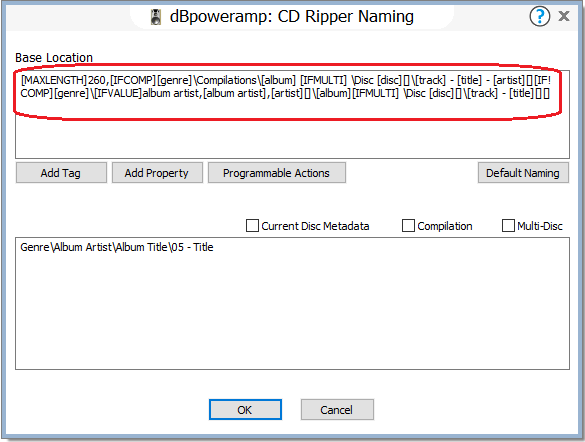
Task: Click the Add Property button
Action: pos(157,173)
